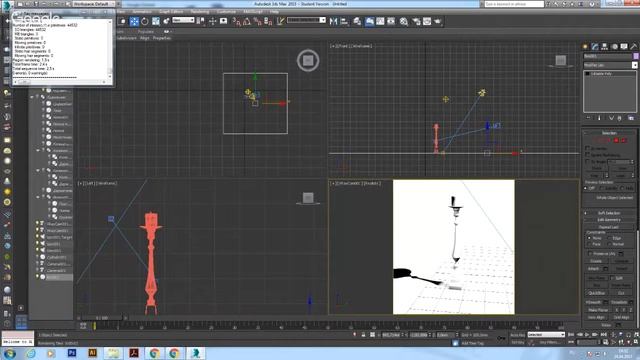Image resolution: width=640 pixels, height=360 pixels.
Task: Switch to the Populate ribbon tab
Action: [146, 31]
